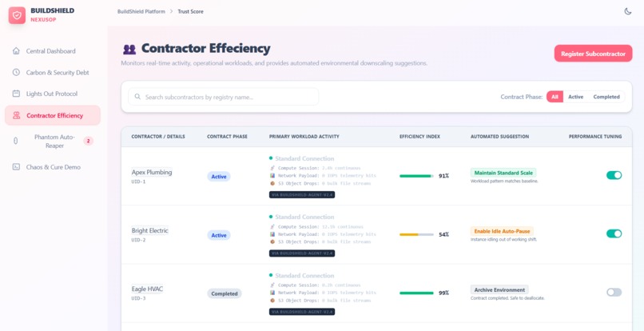Image resolution: width=644 pixels, height=331 pixels.
Task: Click Apex Plumbing S3 Object Drops icon
Action: (272, 183)
